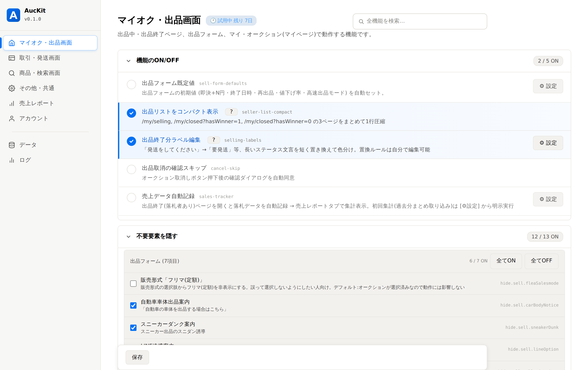This screenshot has height=370, width=588.
Task: Click the database icon beside データ
Action: [12, 145]
